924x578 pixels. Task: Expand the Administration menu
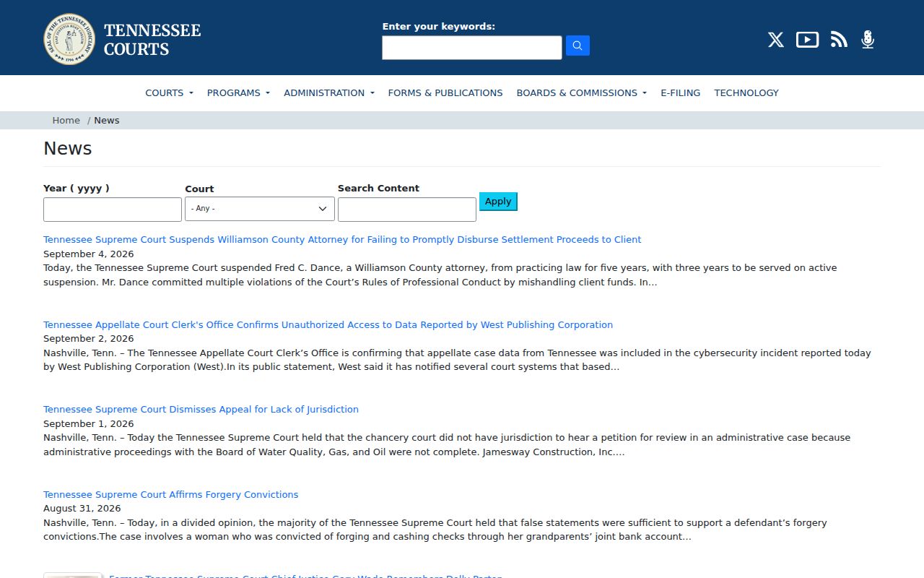coord(329,92)
